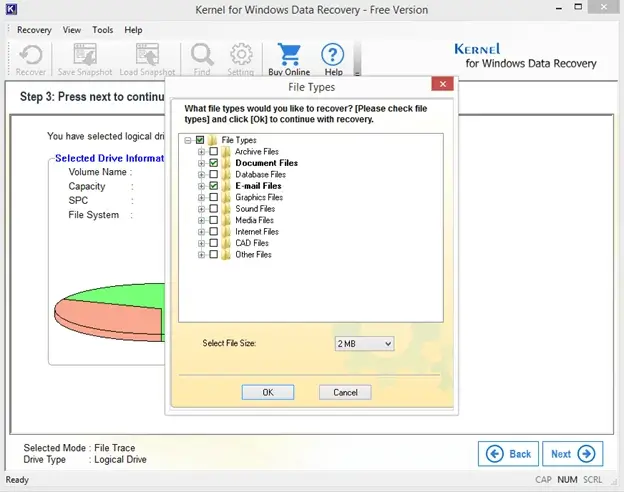Screen dimensions: 624x492
Task: Expand the Internet Files node
Action: 201,232
